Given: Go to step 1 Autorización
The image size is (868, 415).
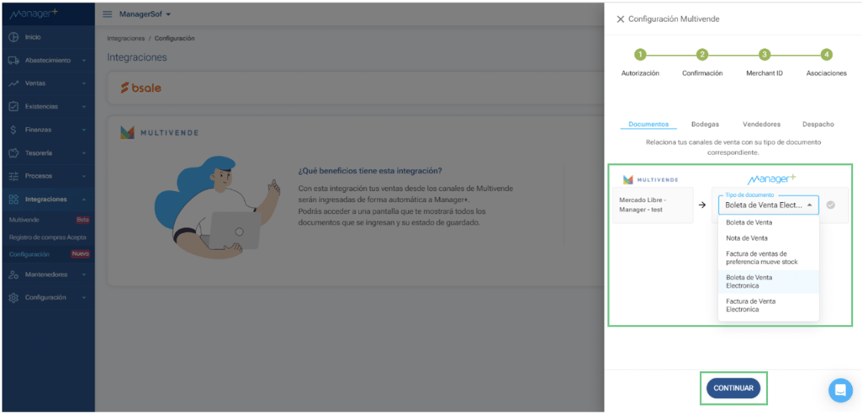Looking at the screenshot, I should [640, 55].
